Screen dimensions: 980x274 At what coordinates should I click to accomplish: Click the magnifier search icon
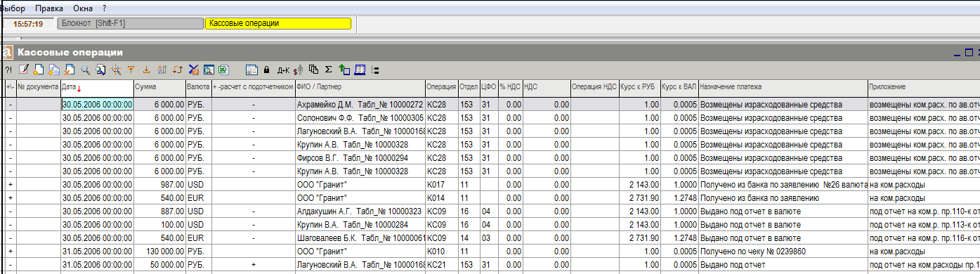click(x=85, y=70)
